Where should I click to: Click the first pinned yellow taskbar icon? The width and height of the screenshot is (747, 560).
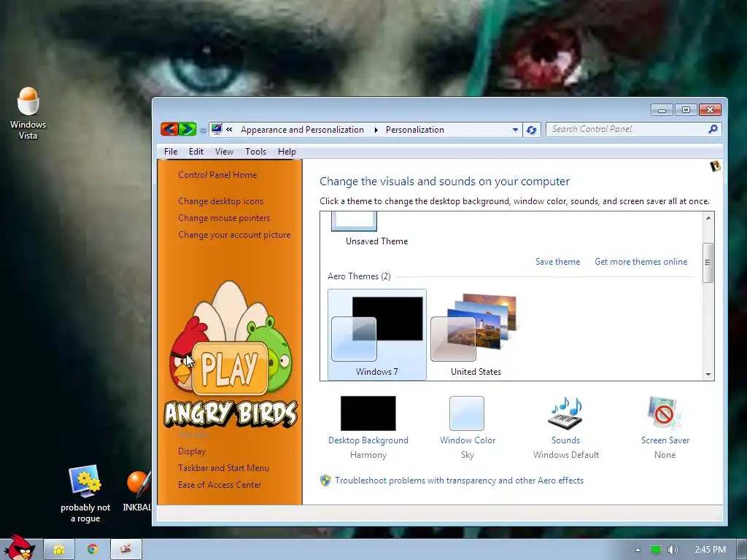point(59,550)
